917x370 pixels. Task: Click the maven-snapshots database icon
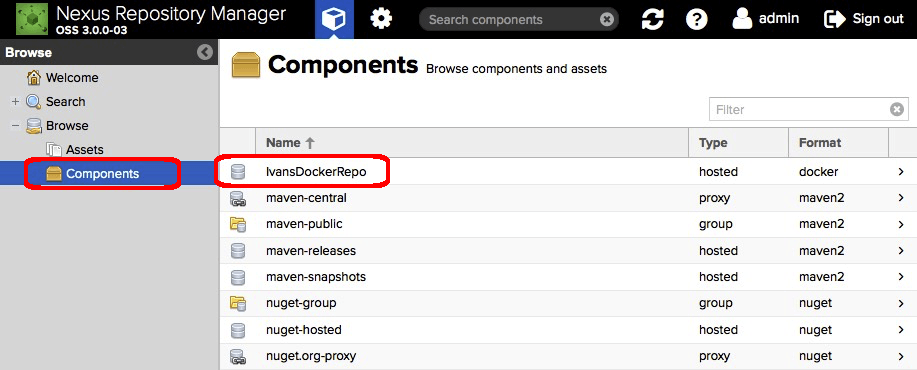click(237, 277)
